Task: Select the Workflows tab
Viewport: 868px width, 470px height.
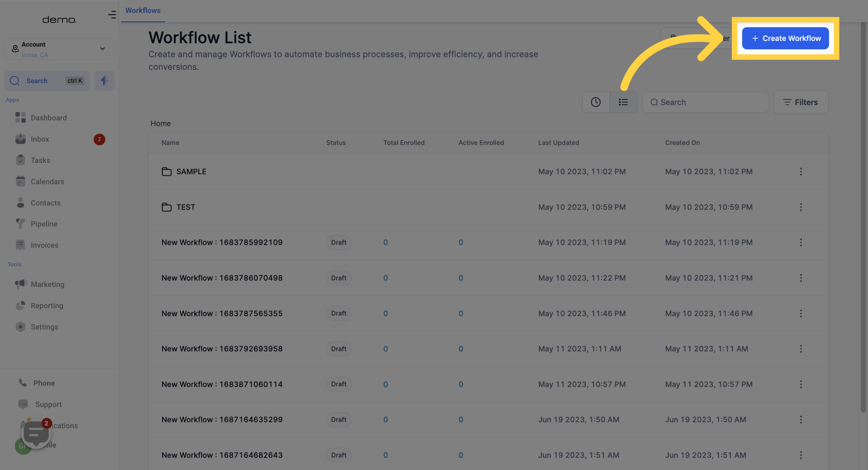Action: (143, 10)
